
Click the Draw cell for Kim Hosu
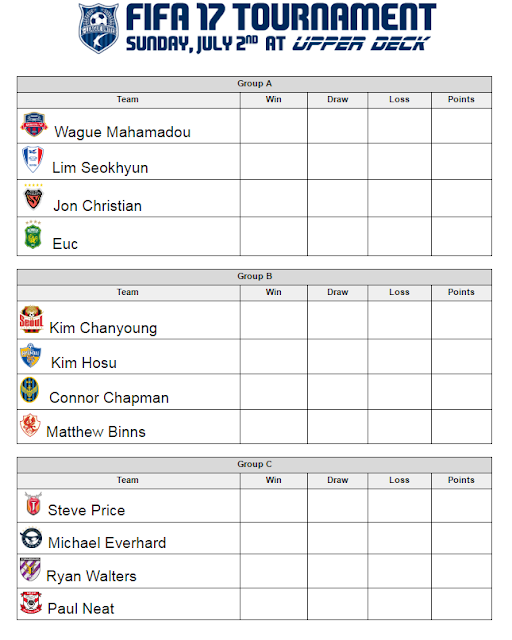(337, 356)
